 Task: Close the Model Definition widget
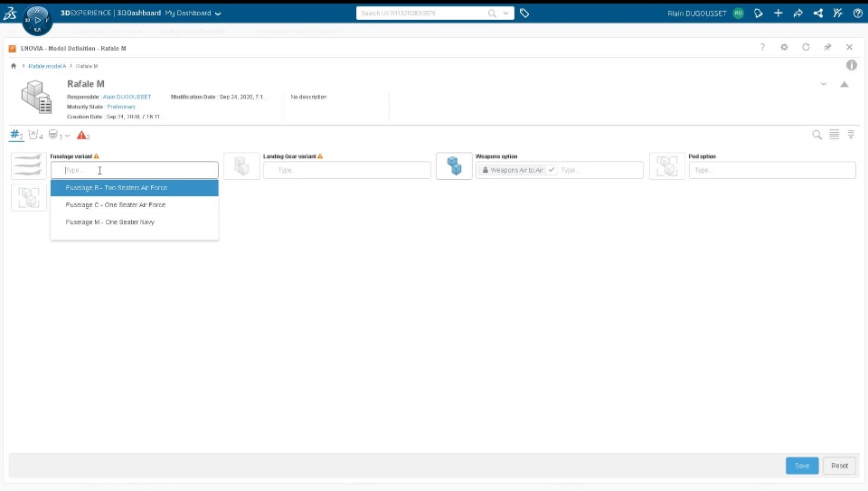(849, 48)
